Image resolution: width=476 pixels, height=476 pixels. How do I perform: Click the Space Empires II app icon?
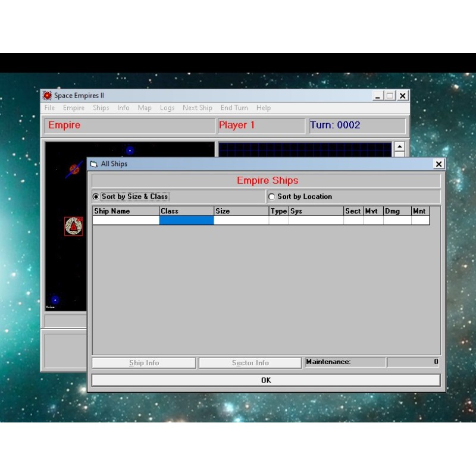[48, 96]
